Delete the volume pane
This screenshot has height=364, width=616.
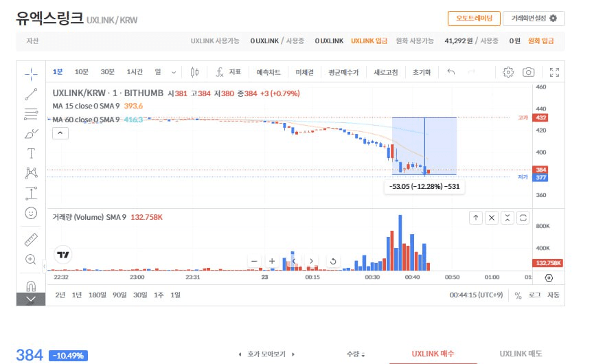492,218
